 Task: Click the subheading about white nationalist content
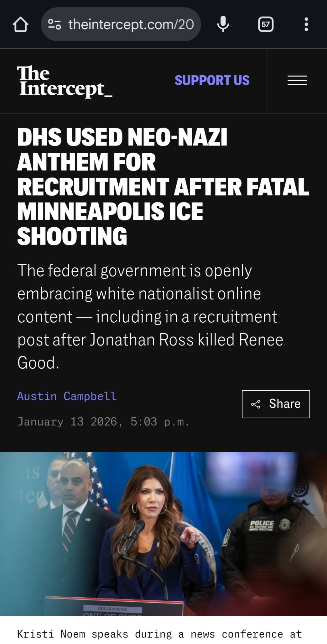tap(150, 317)
